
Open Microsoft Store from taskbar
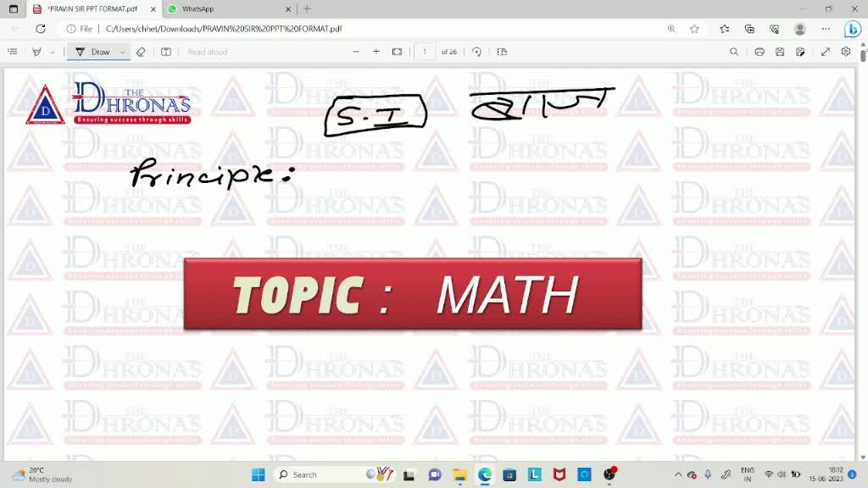coord(509,474)
